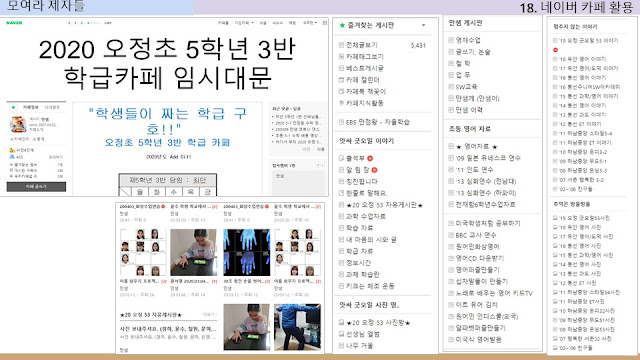Viewport: 640px width, 360px height.
Task: Click the cafe profile image thumbnail
Action: (x=18, y=124)
